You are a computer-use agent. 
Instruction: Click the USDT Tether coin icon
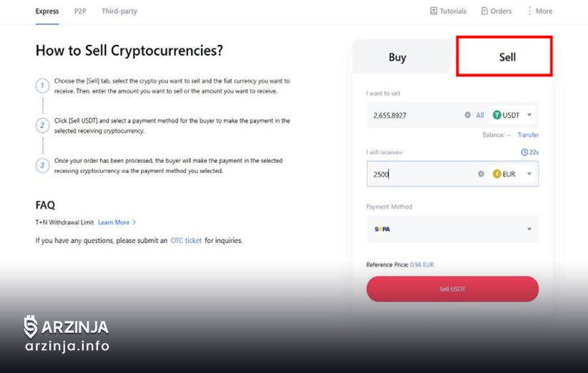pyautogui.click(x=496, y=115)
